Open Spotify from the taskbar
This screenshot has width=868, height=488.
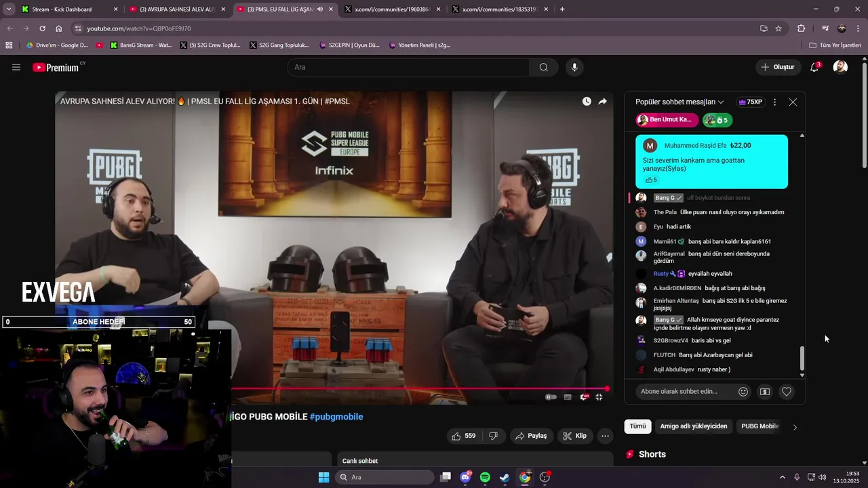(x=485, y=477)
